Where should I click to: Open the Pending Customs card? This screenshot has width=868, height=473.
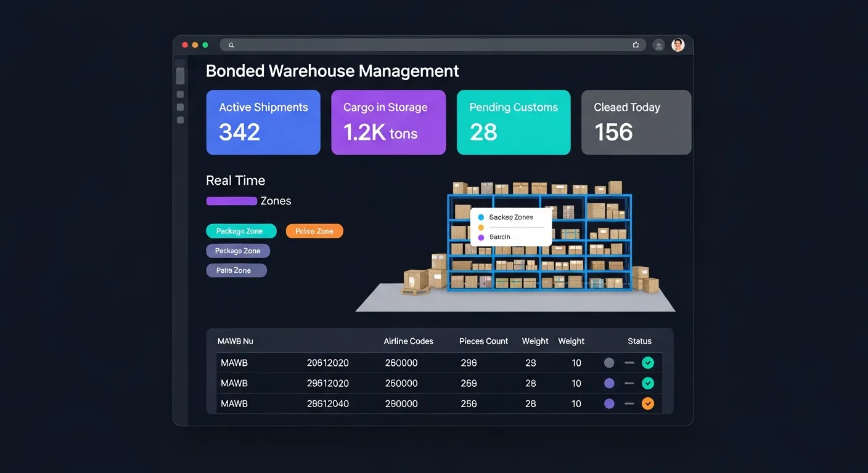pyautogui.click(x=514, y=122)
